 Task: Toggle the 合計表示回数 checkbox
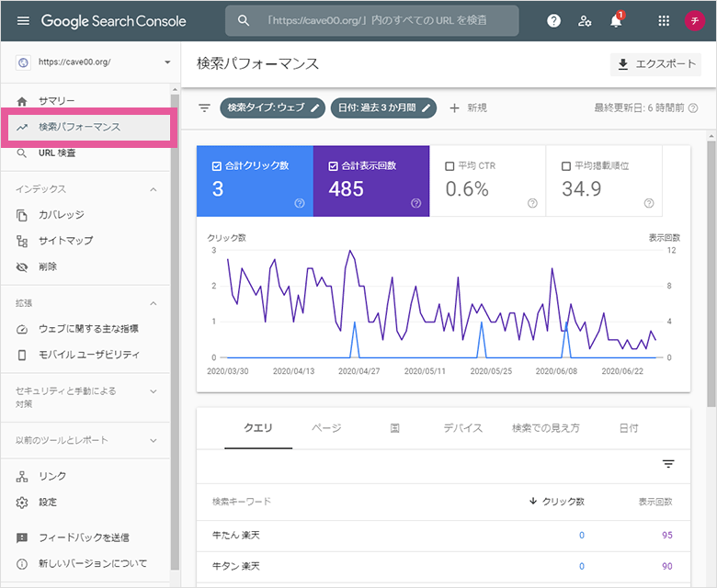pos(334,166)
